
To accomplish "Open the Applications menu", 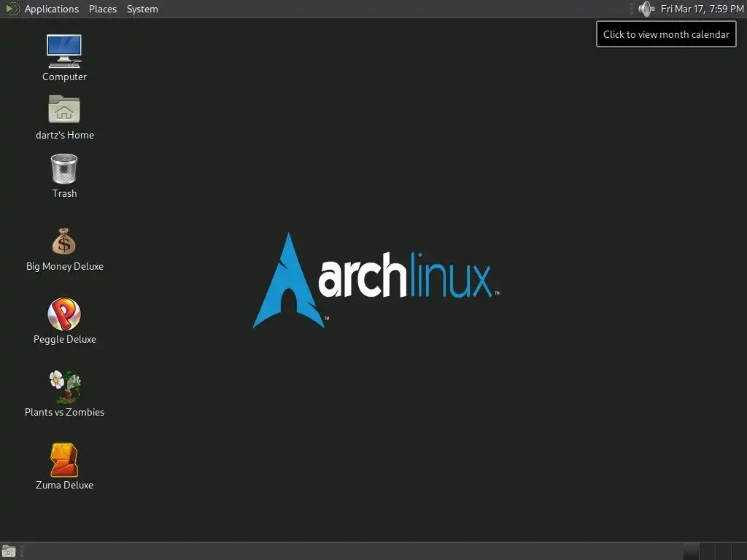I will [52, 9].
